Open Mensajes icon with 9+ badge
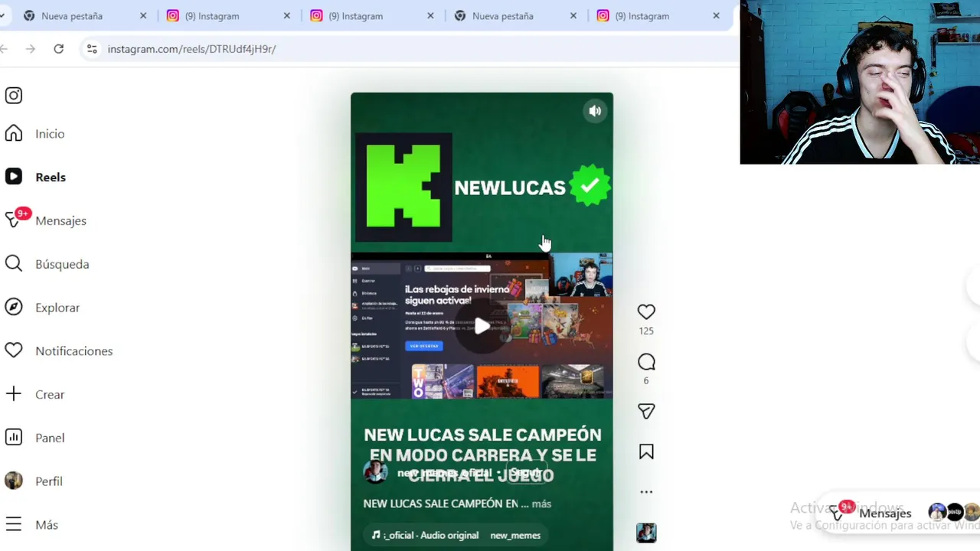The width and height of the screenshot is (980, 551). pos(14,220)
